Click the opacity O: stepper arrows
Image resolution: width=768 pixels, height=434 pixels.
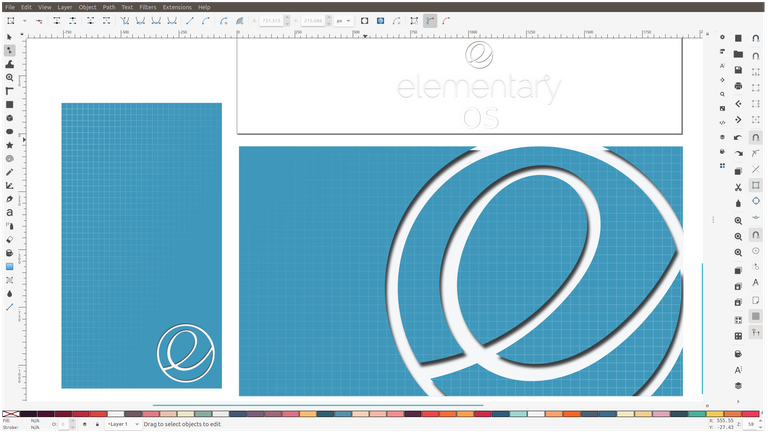[x=72, y=424]
